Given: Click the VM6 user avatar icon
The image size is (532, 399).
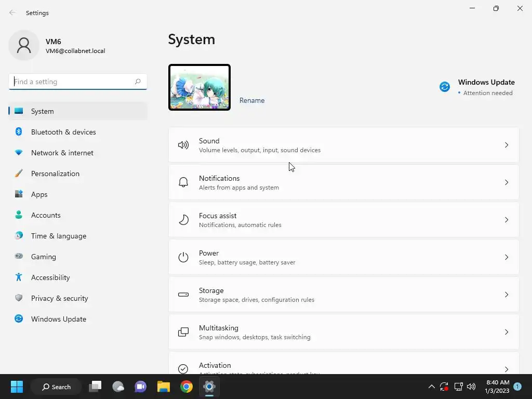Looking at the screenshot, I should coord(24,45).
